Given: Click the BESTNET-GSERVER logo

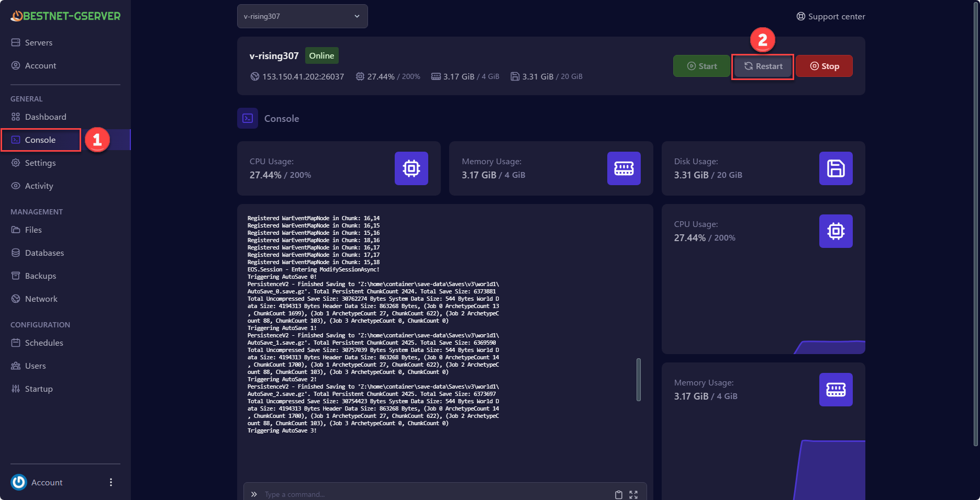Looking at the screenshot, I should 65,16.
